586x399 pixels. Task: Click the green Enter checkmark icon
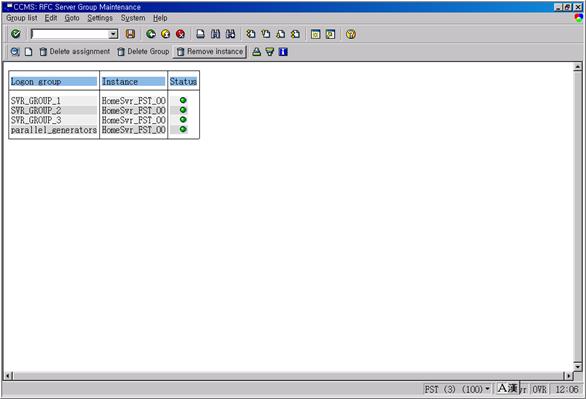(x=16, y=34)
